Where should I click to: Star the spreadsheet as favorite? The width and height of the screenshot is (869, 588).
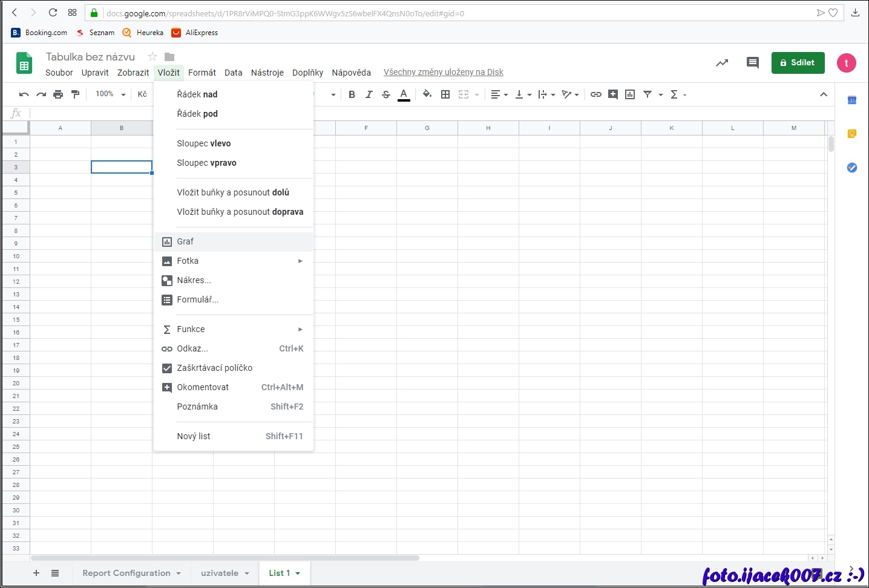[x=152, y=57]
